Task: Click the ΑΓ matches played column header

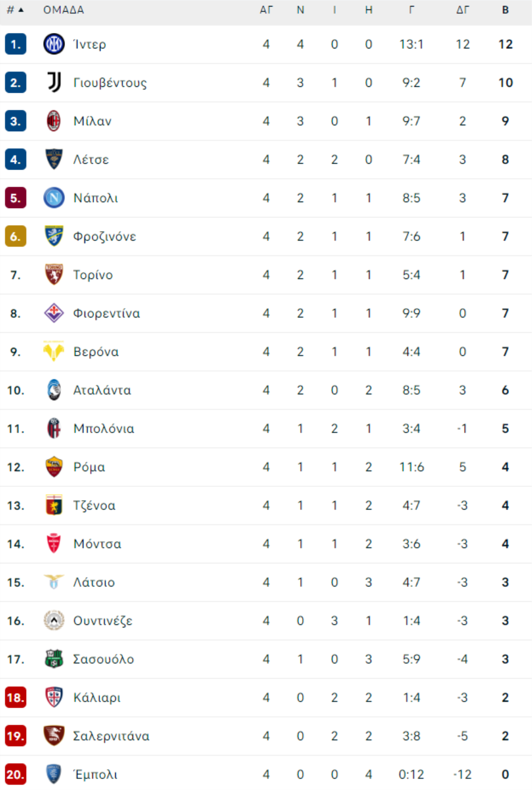Action: [266, 10]
